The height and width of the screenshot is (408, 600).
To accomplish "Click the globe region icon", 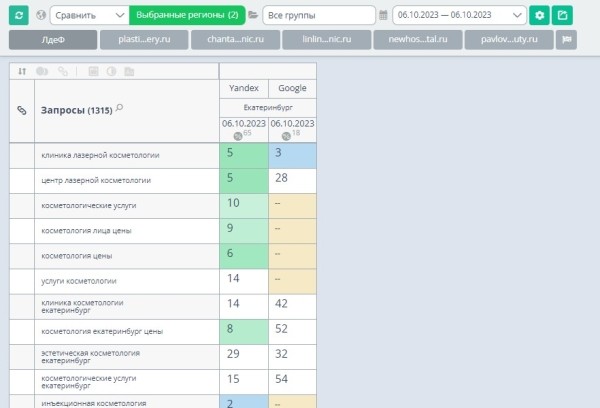I will click(x=40, y=15).
